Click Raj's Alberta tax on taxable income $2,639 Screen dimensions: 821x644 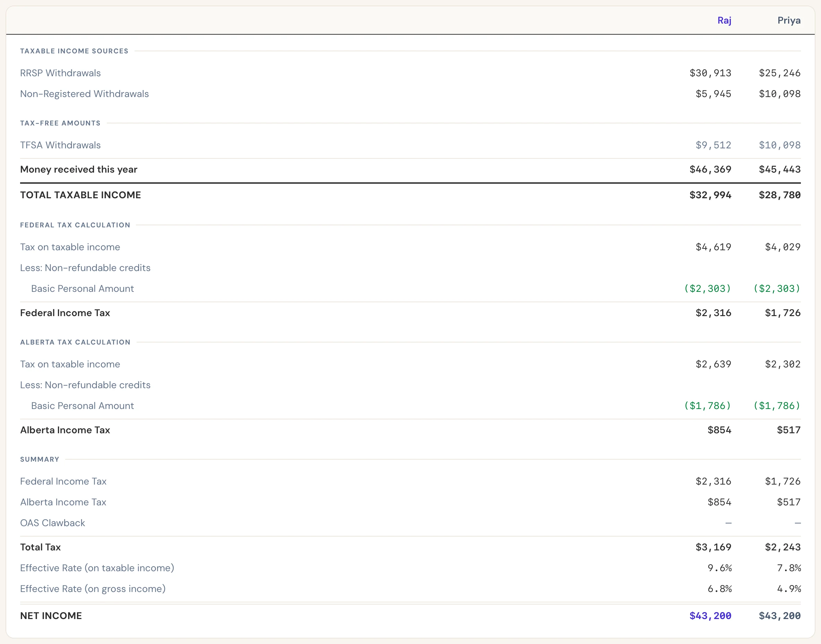coord(713,364)
